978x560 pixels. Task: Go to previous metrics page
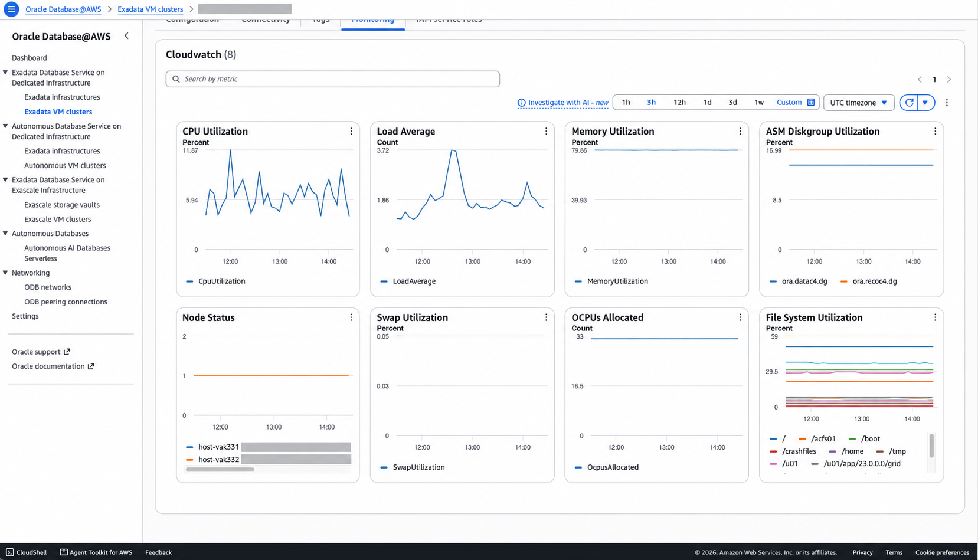[x=920, y=80]
